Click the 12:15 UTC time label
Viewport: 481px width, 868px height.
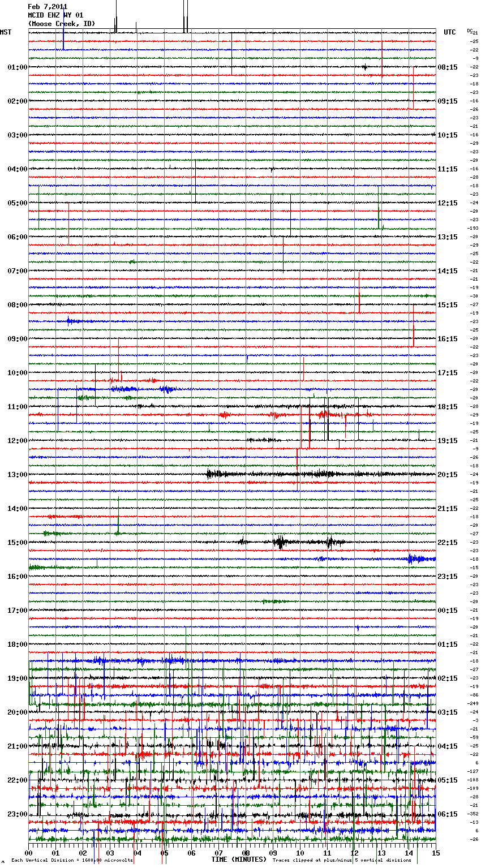tap(448, 203)
